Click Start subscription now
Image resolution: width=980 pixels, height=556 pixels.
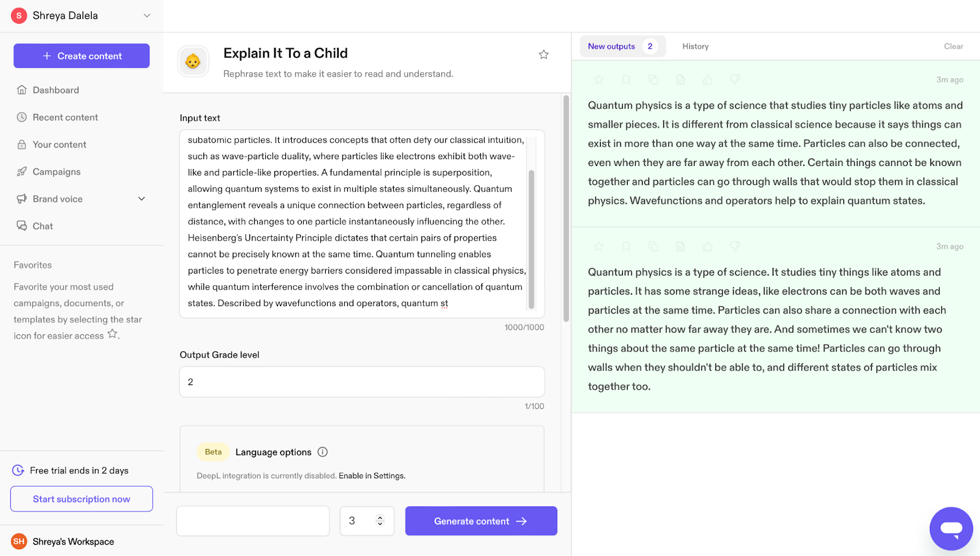point(81,499)
